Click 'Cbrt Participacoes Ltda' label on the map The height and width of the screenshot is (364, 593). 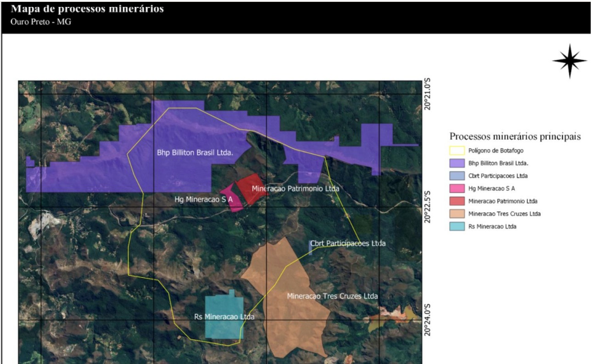point(347,243)
